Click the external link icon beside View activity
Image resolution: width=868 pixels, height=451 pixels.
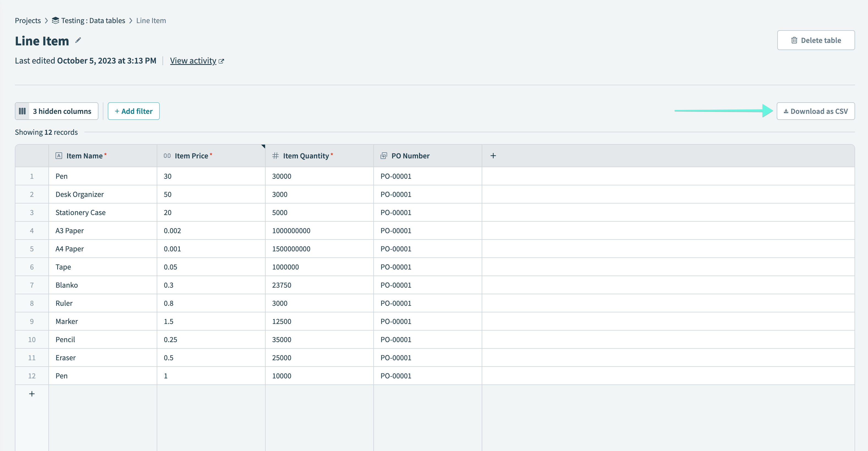tap(222, 61)
